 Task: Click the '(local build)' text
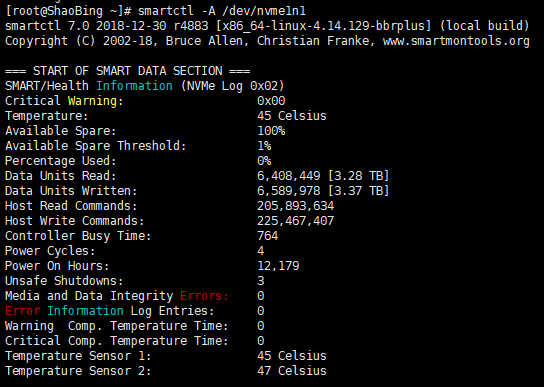click(x=484, y=26)
